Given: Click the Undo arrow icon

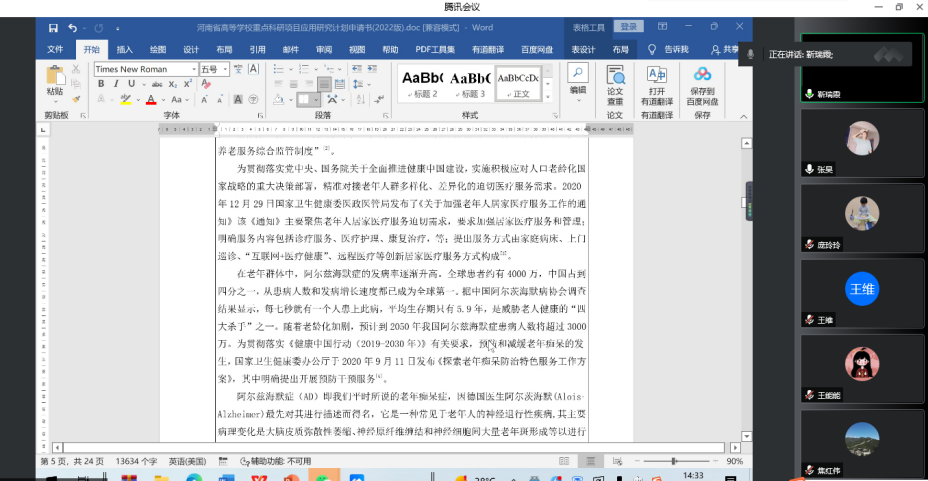Looking at the screenshot, I should click(75, 27).
